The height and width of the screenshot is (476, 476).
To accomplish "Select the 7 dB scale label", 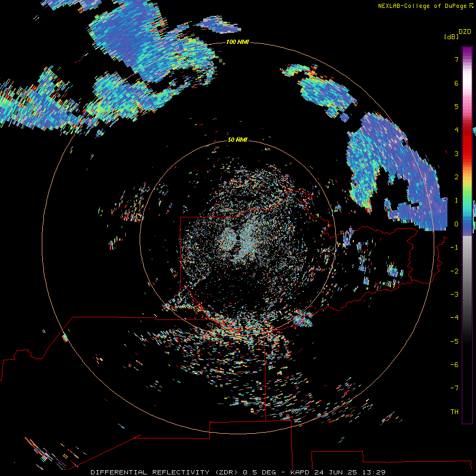I will click(x=456, y=59).
